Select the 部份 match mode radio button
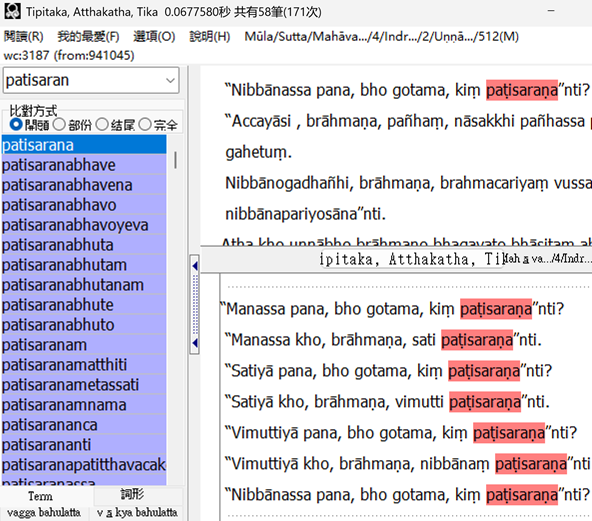 (x=59, y=124)
